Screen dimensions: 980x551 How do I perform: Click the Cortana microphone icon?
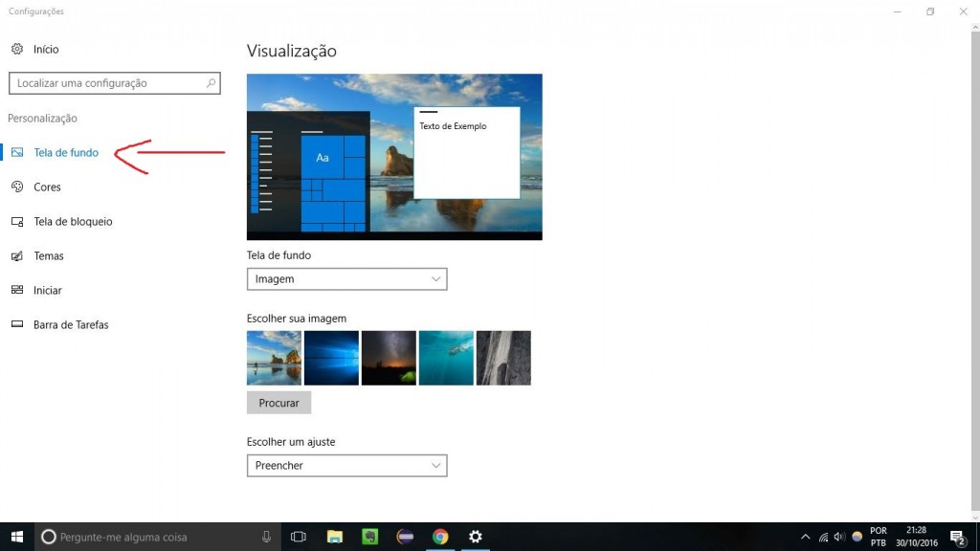point(266,537)
